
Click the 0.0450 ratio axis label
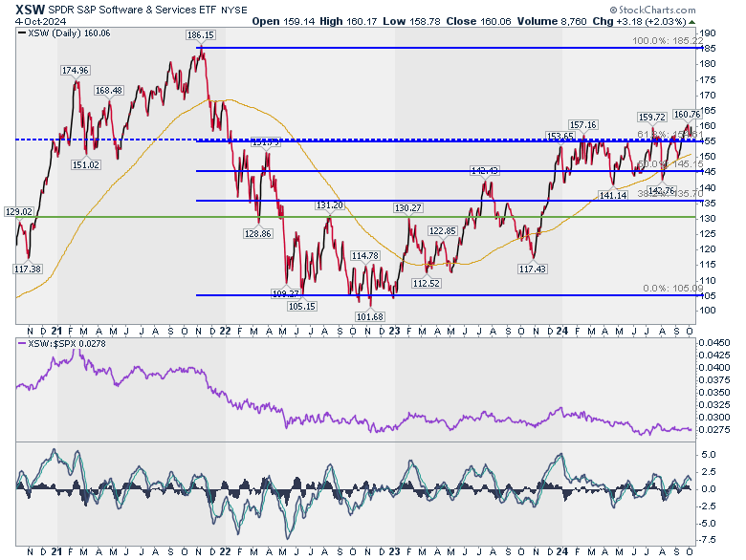714,343
